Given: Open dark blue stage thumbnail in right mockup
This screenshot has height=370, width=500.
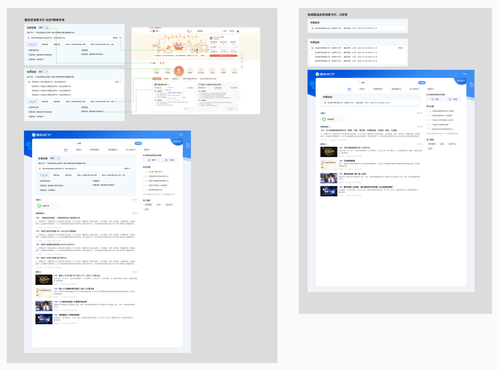Looking at the screenshot, I should (329, 191).
